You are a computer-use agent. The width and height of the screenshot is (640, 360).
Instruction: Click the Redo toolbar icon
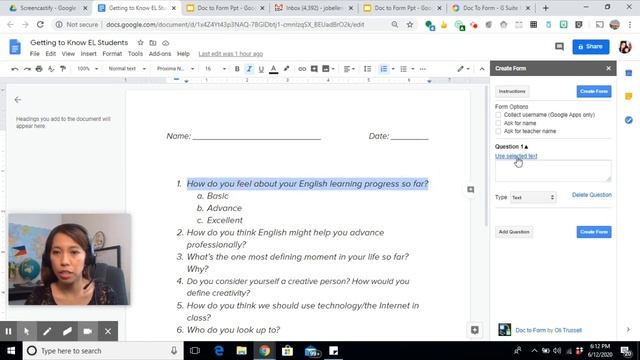27,69
